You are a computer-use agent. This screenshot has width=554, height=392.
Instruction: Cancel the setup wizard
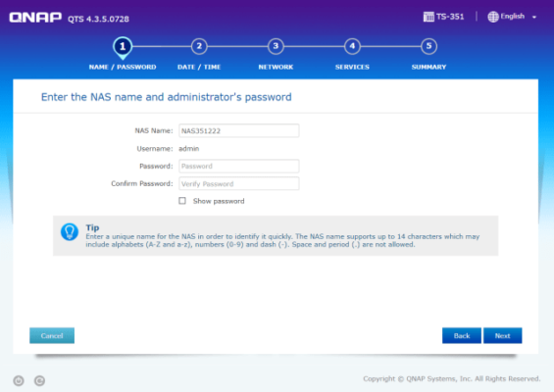pos(52,335)
